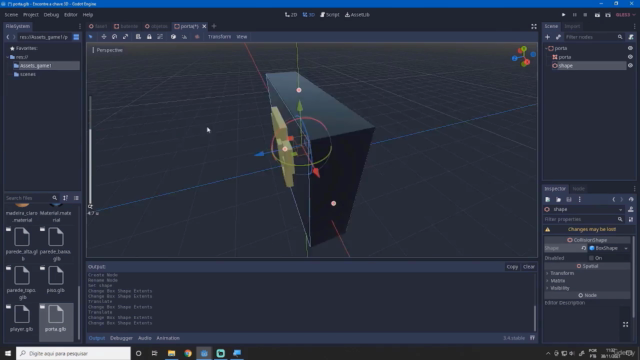This screenshot has height=360, width=640.
Task: Open the View menu in viewport toolbar
Action: [x=242, y=37]
